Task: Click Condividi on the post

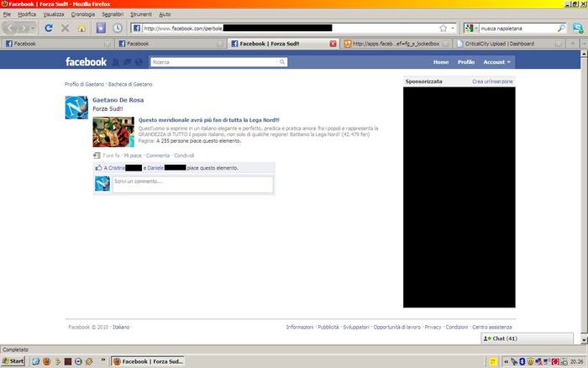Action: 184,155
